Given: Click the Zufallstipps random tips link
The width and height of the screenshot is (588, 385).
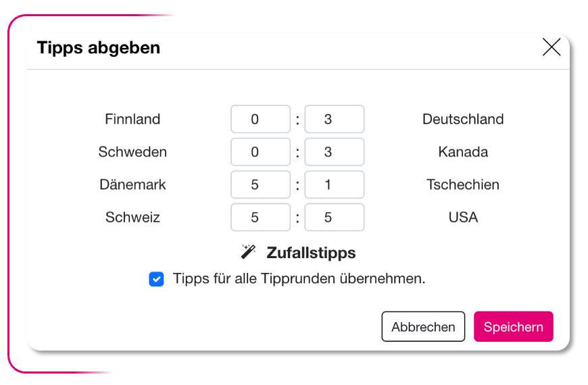Looking at the screenshot, I should pos(311,253).
